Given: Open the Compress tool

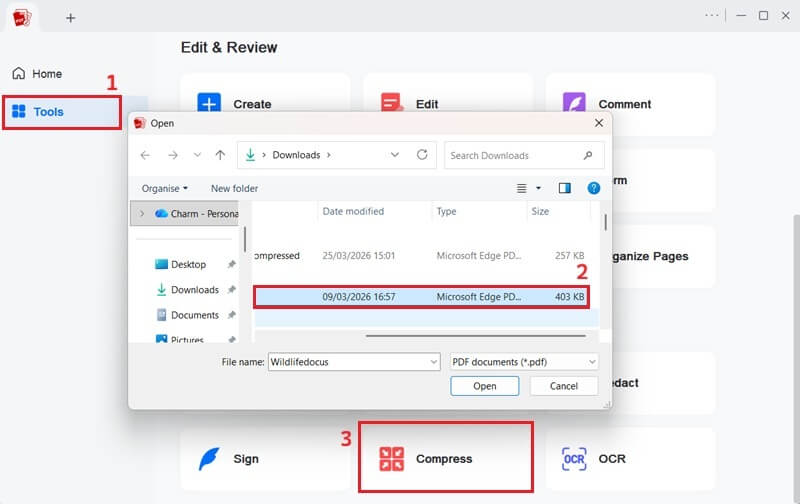Looking at the screenshot, I should [446, 457].
